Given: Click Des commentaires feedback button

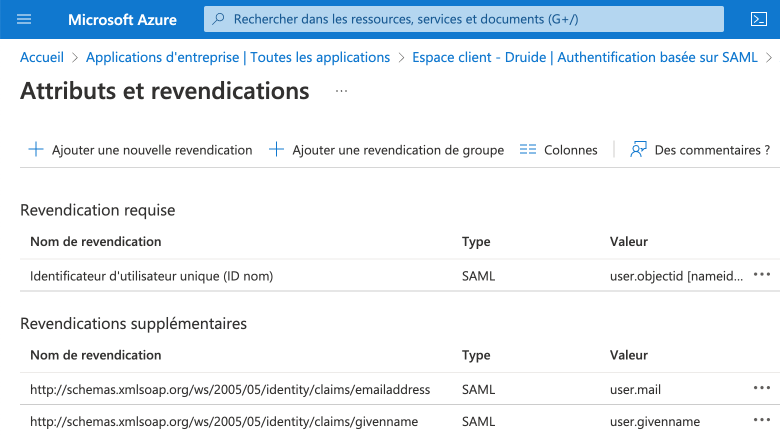Looking at the screenshot, I should [x=711, y=150].
